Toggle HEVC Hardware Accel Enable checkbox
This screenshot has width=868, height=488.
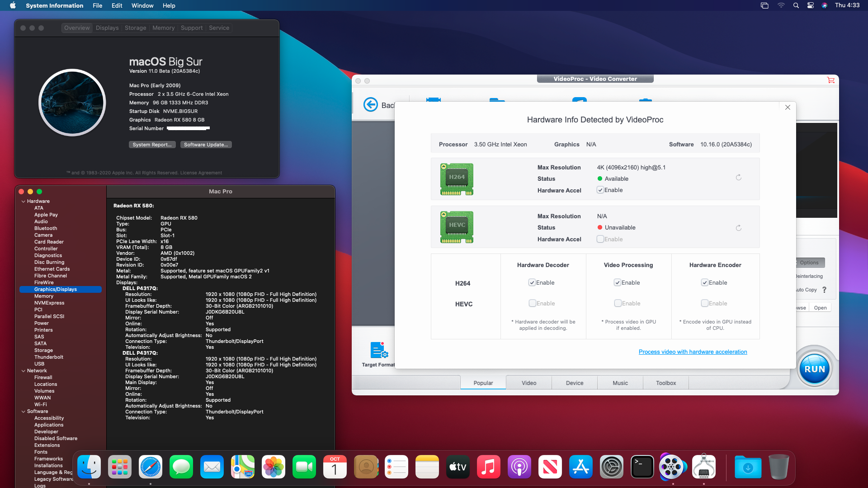[x=600, y=239]
